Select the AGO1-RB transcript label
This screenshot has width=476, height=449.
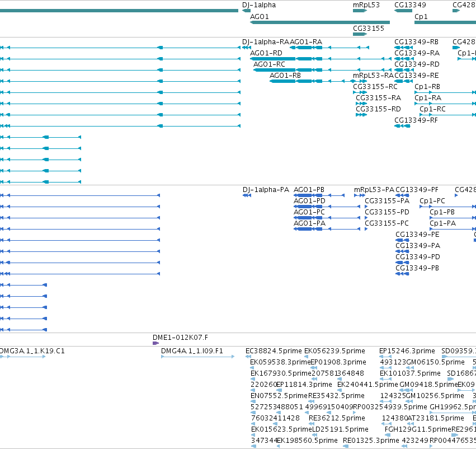point(285,76)
